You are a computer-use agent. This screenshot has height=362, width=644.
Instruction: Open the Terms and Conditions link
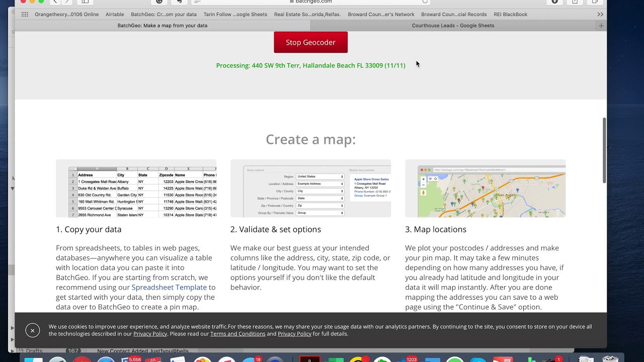[x=237, y=334]
